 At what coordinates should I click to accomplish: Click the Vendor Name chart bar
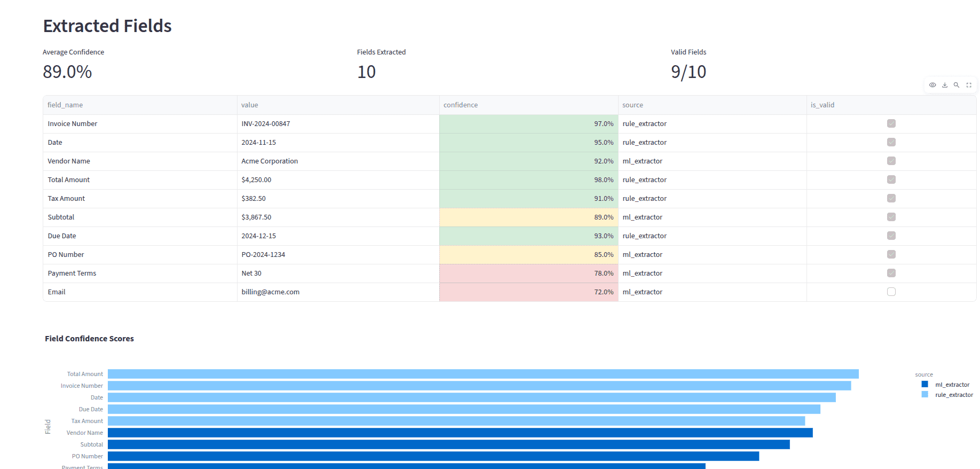click(460, 433)
